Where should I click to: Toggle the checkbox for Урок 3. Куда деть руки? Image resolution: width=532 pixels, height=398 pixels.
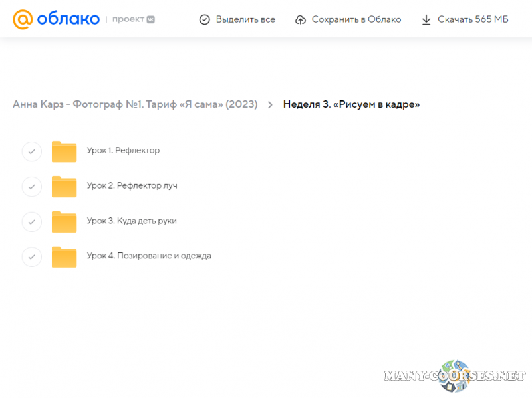tap(32, 222)
